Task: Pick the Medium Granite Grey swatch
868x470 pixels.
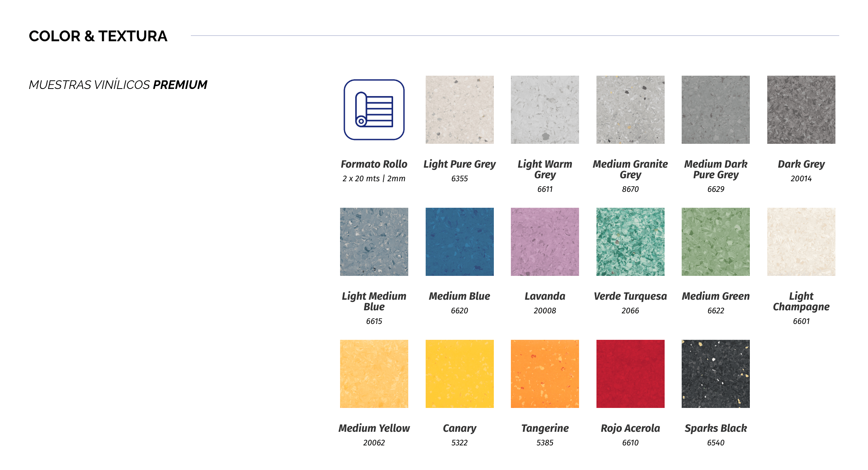Action: pos(630,110)
